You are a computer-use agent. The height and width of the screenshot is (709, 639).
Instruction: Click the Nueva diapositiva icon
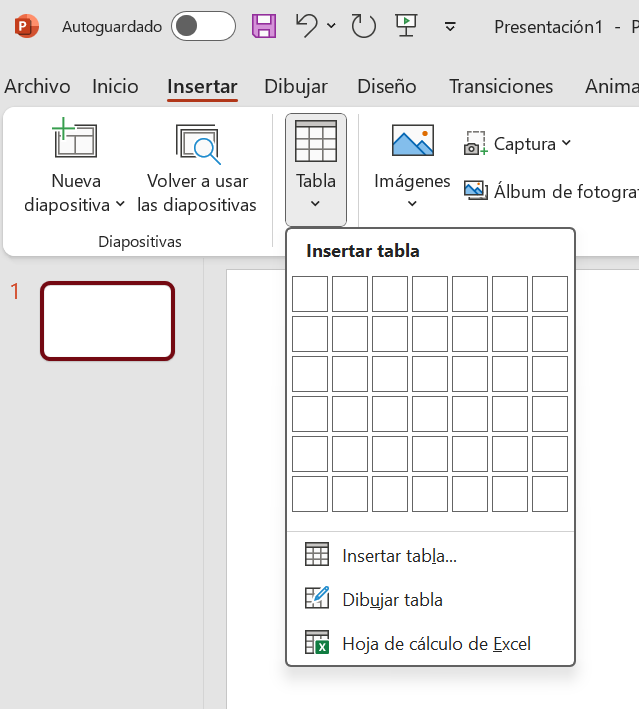(x=75, y=142)
